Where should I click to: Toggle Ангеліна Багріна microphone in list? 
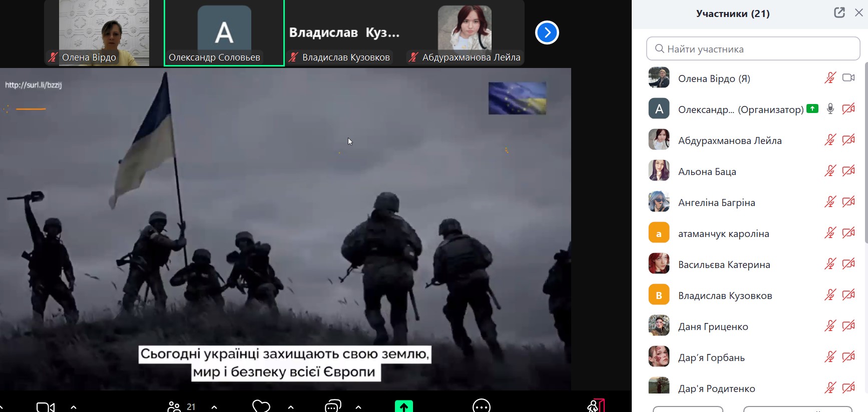pos(830,201)
